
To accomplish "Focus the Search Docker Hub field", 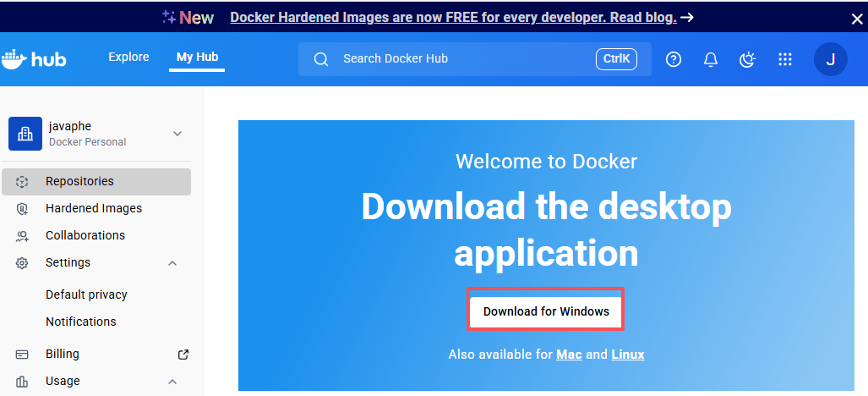I will point(475,59).
